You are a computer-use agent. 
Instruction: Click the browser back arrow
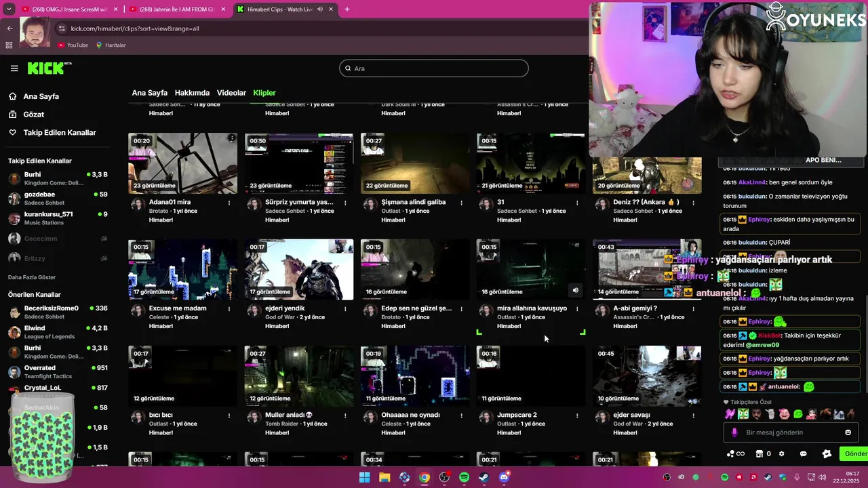click(x=9, y=28)
